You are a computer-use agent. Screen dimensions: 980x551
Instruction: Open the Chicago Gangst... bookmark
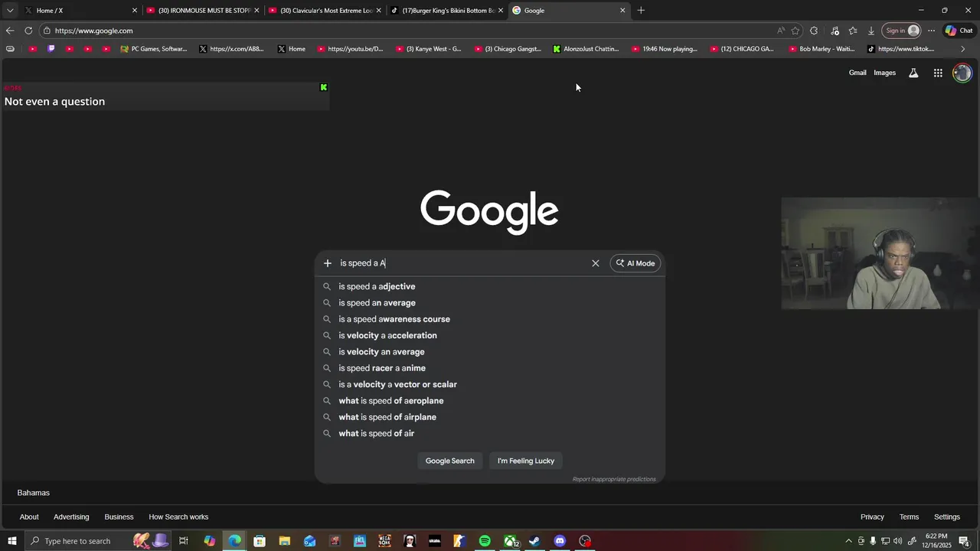coord(508,49)
